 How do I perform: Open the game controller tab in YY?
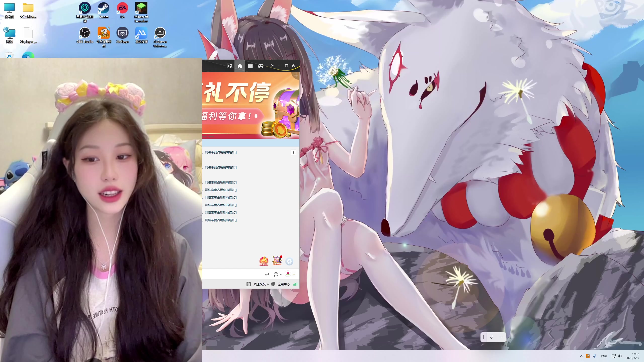(261, 66)
